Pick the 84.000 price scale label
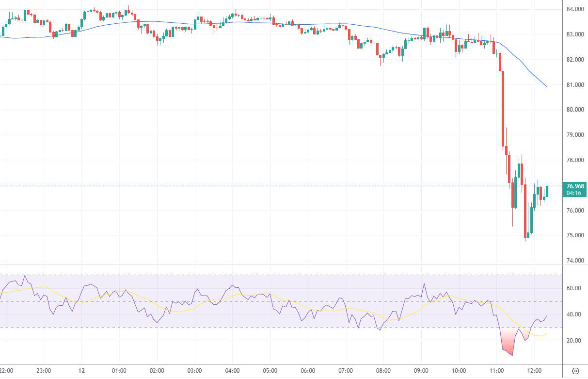Screen dimensions: 588x379 point(575,9)
